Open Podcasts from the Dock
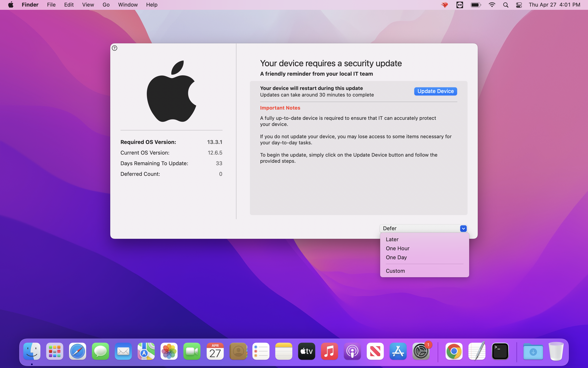Screen dimensions: 588x368 352,351
